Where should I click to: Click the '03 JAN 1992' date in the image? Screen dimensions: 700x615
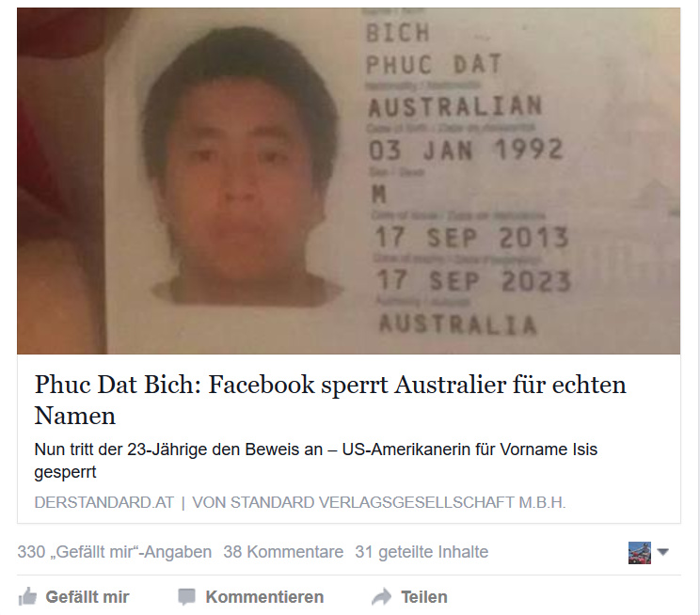click(x=466, y=150)
